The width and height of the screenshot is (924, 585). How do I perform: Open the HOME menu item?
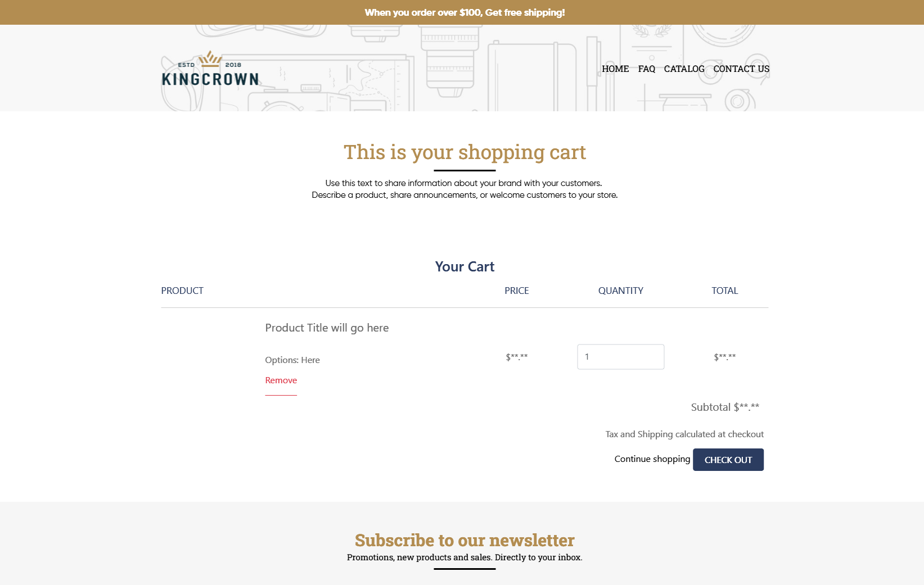click(x=615, y=69)
